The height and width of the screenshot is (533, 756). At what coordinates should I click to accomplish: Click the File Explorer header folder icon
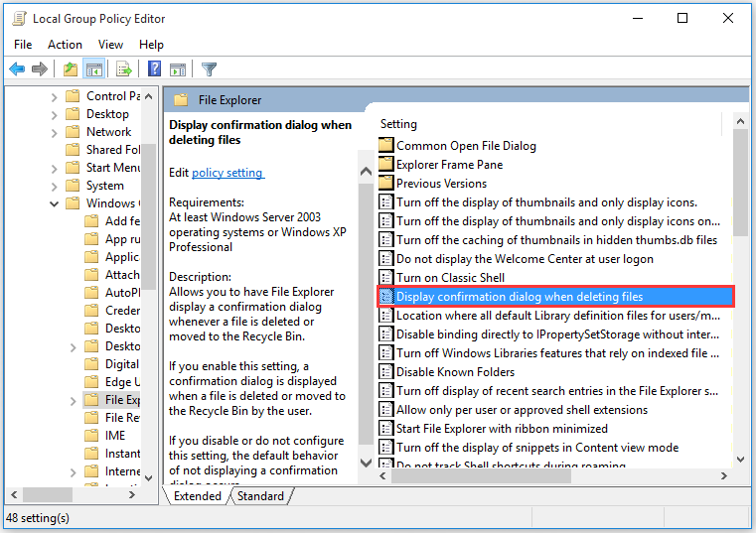[181, 100]
